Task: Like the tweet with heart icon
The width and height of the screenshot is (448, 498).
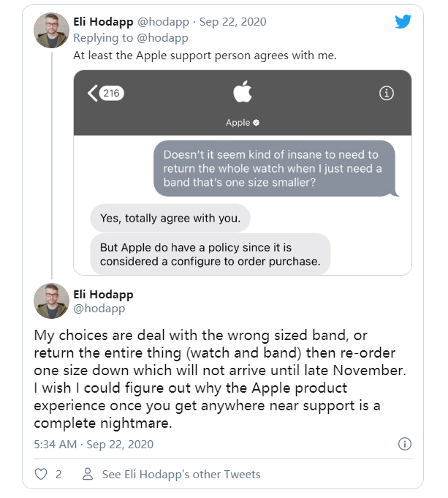Action: 40,475
